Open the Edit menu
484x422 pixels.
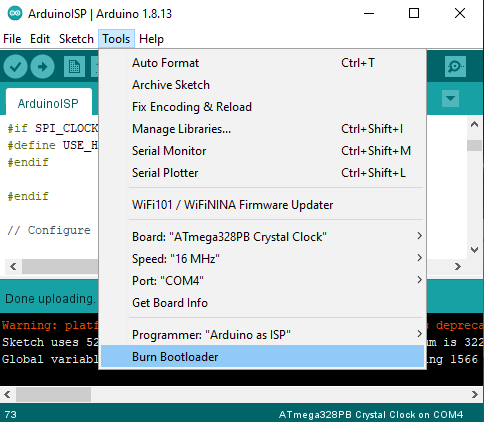click(40, 39)
